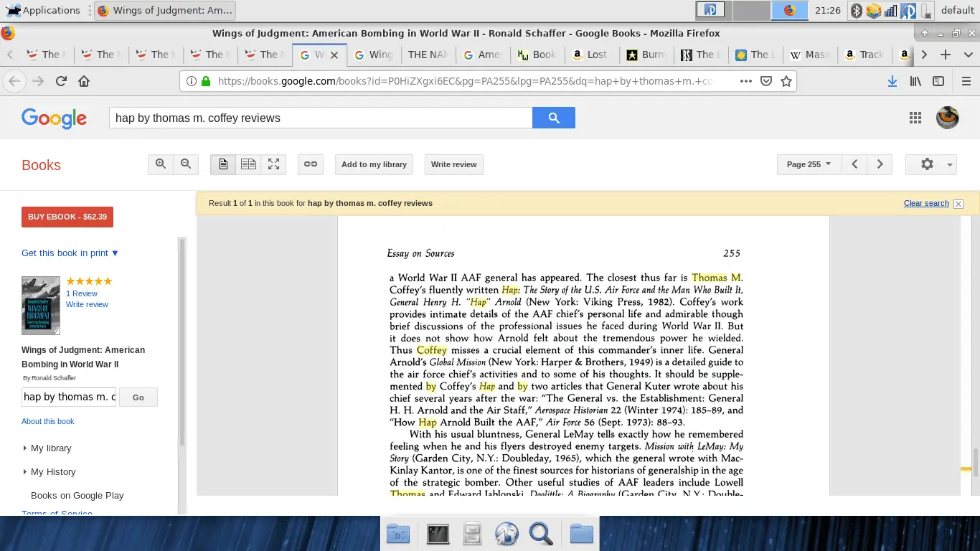980x551 pixels.
Task: Get a link to this book page
Action: click(311, 164)
